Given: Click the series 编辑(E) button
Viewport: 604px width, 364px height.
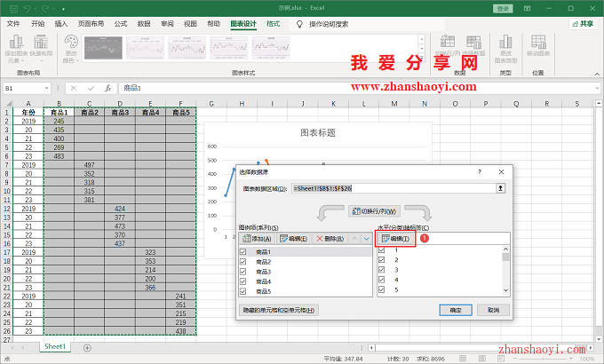Looking at the screenshot, I should coord(293,239).
